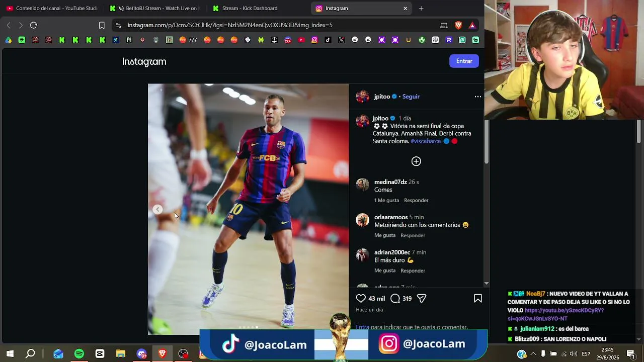This screenshot has width=644, height=362.
Task: Like orlaaramoos's comment via Me gusta
Action: pyautogui.click(x=385, y=235)
